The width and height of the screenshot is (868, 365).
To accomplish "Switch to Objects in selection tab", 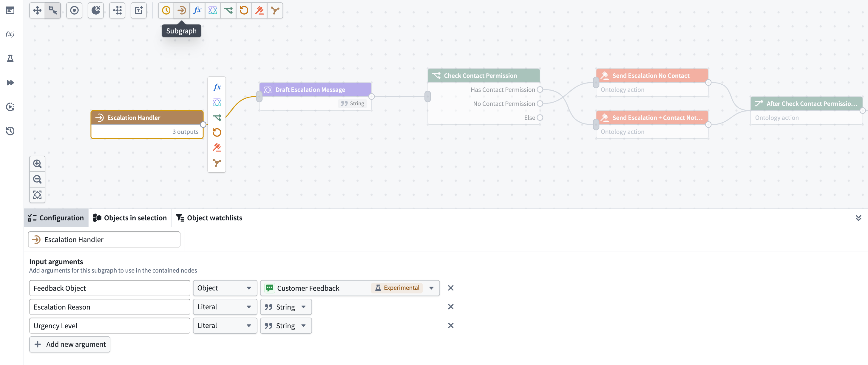I will 130,218.
